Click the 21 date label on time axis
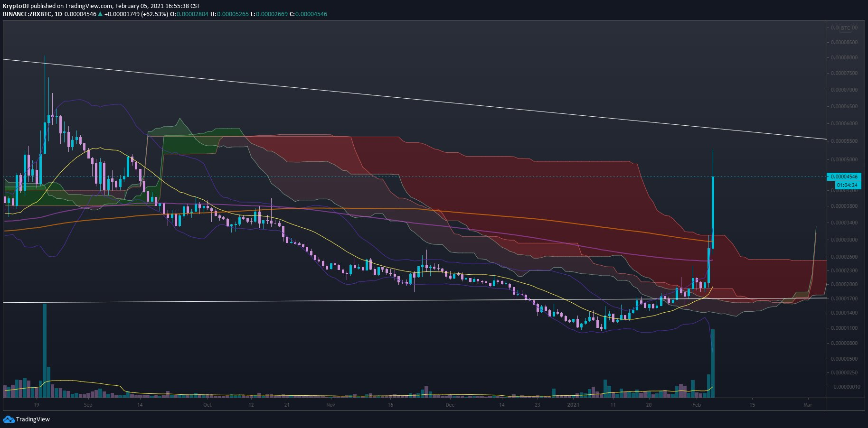 (287, 405)
